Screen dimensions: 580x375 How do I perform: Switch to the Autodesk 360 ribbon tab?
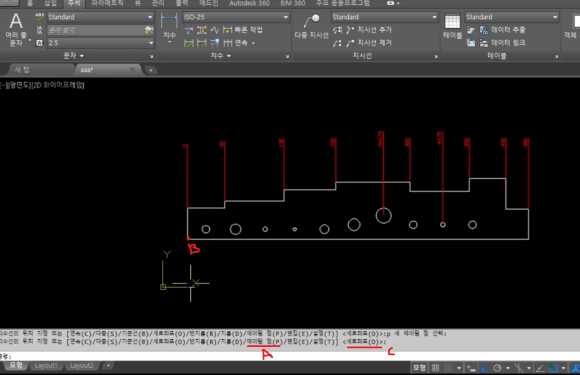pos(249,3)
